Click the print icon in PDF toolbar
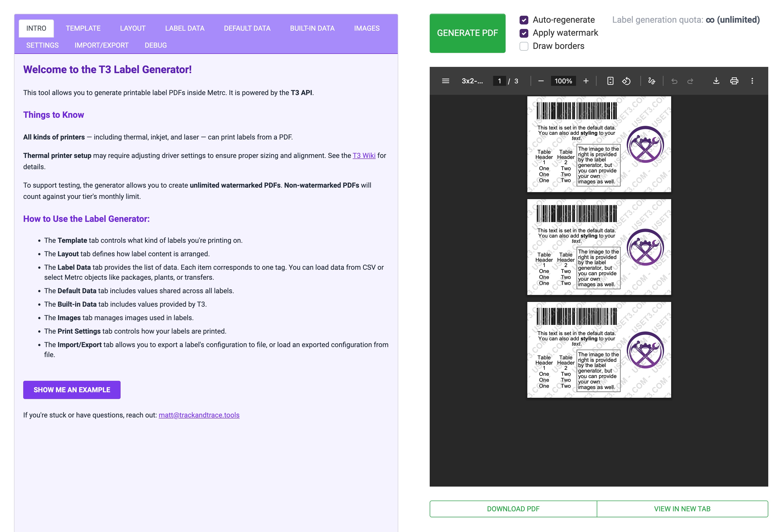 [x=734, y=81]
